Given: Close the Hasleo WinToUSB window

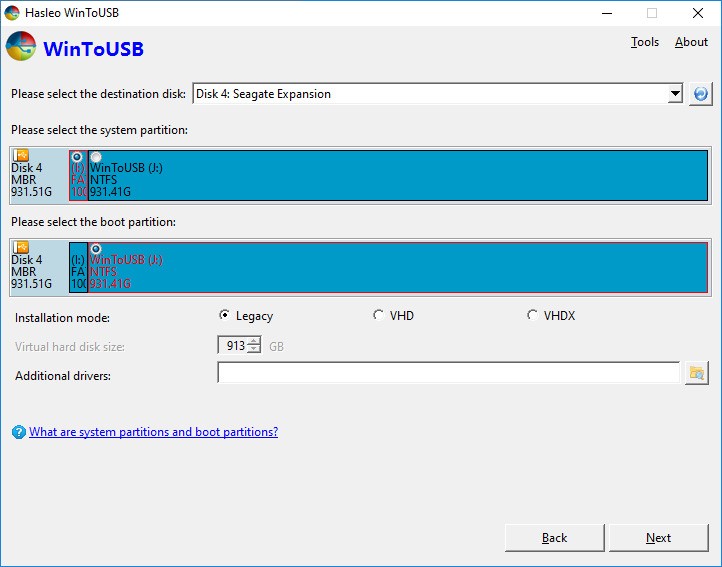Looking at the screenshot, I should pyautogui.click(x=698, y=13).
